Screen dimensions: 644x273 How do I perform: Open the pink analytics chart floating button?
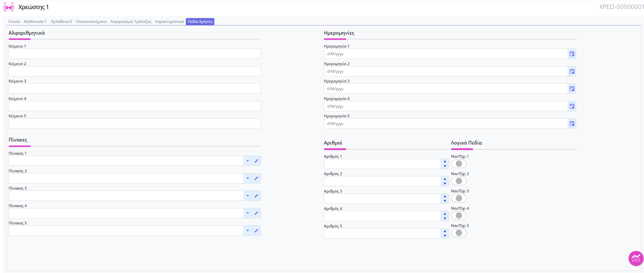[x=636, y=258]
